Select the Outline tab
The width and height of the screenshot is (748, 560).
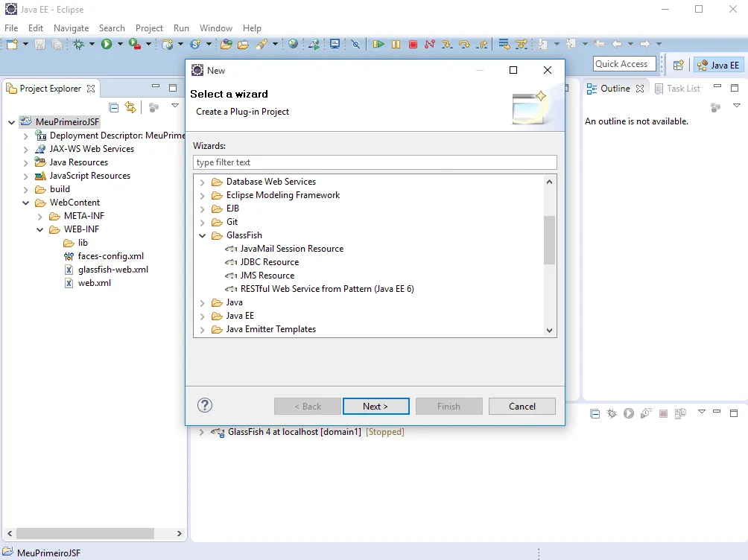pos(615,89)
